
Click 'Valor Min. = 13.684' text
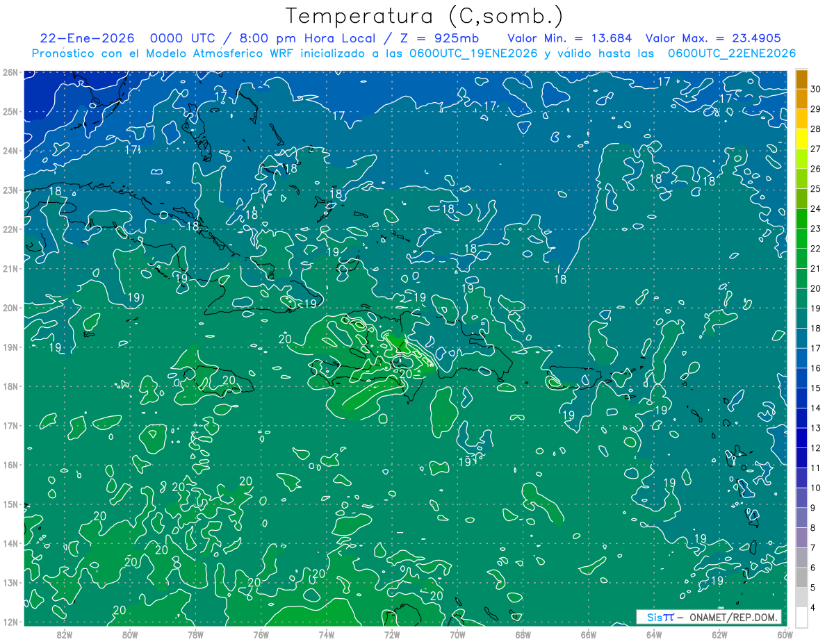pos(571,38)
